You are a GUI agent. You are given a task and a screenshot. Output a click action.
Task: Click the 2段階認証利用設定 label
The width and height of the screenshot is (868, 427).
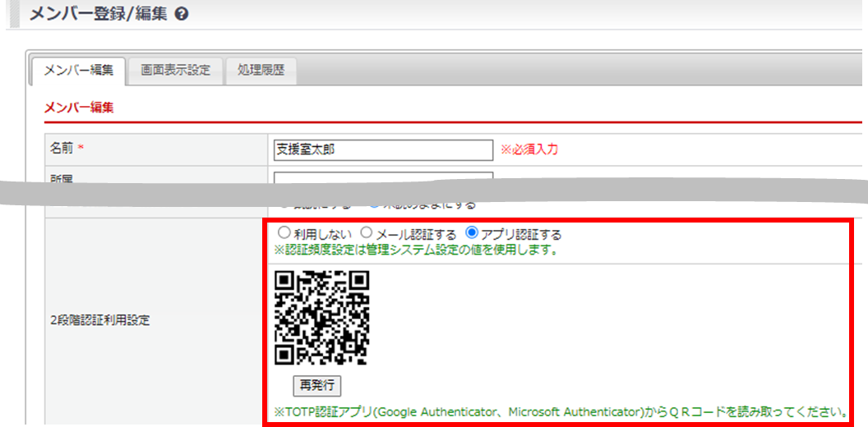(99, 320)
